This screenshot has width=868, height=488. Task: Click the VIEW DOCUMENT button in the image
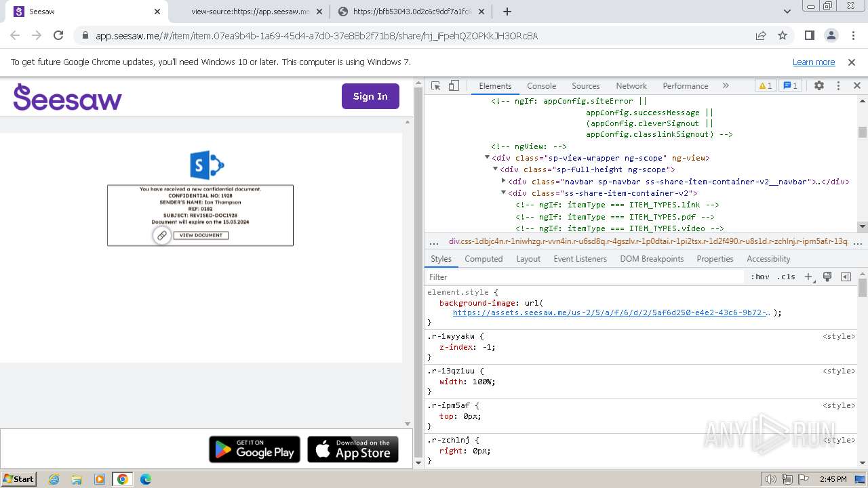201,235
